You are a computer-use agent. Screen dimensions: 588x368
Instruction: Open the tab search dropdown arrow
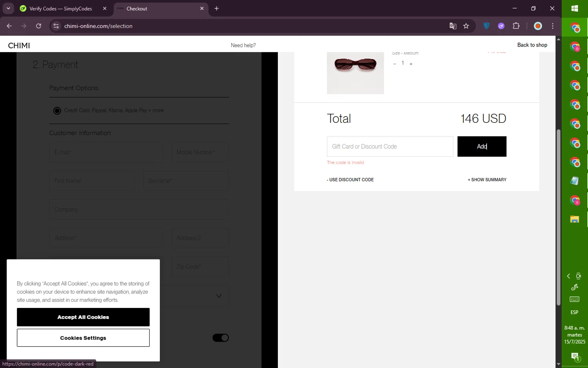coord(8,8)
